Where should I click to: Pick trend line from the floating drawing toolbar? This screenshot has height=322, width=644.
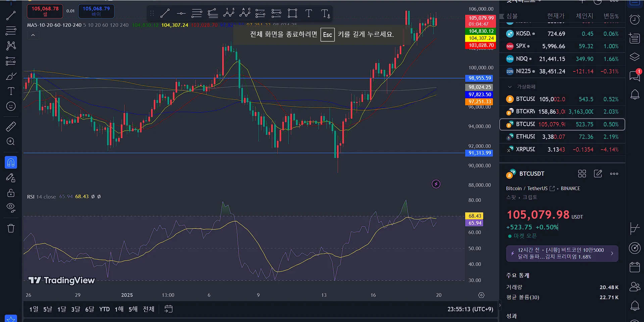[x=165, y=13]
